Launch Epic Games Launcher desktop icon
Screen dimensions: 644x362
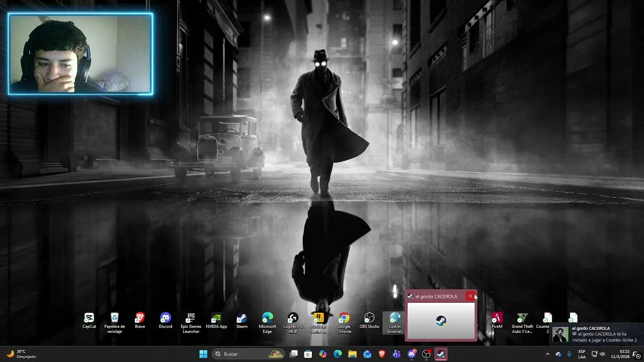point(191,322)
